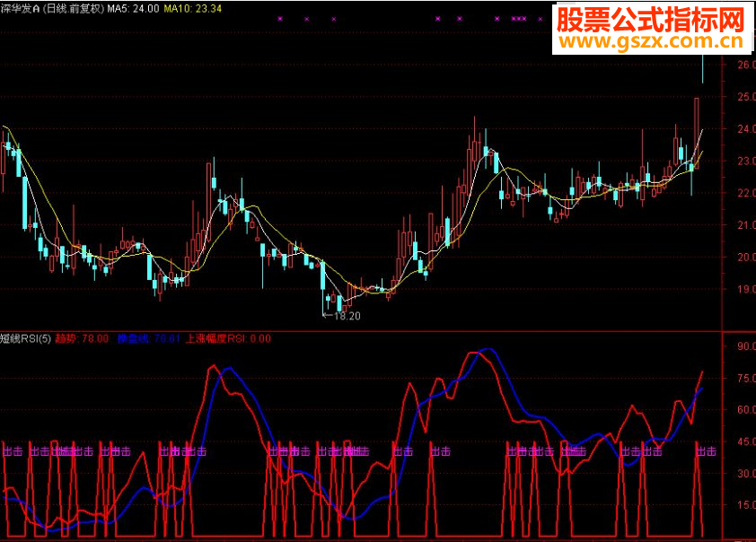
Task: Click the 24.0 price axis label
Action: click(x=746, y=128)
